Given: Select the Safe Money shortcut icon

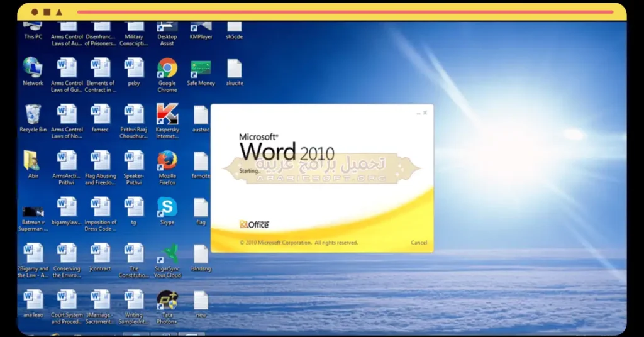Looking at the screenshot, I should pos(201,68).
